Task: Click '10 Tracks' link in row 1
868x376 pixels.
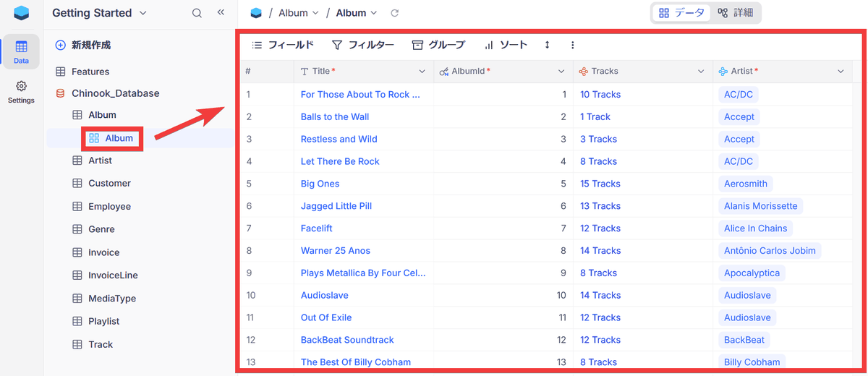Action: 600,95
